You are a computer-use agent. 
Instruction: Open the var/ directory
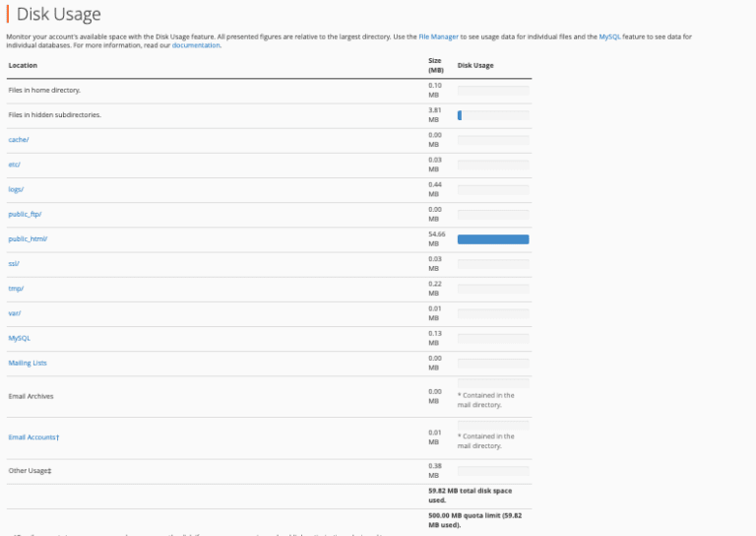[x=15, y=313]
